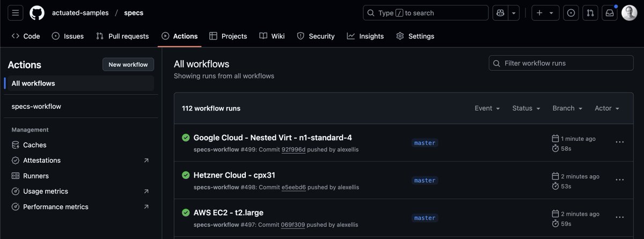Image resolution: width=644 pixels, height=239 pixels.
Task: Select the Actions tab
Action: pyautogui.click(x=179, y=36)
